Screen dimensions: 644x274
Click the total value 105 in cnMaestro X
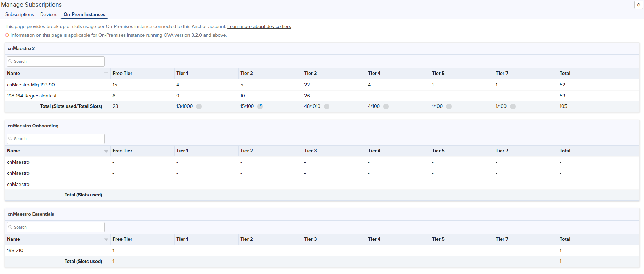point(563,106)
